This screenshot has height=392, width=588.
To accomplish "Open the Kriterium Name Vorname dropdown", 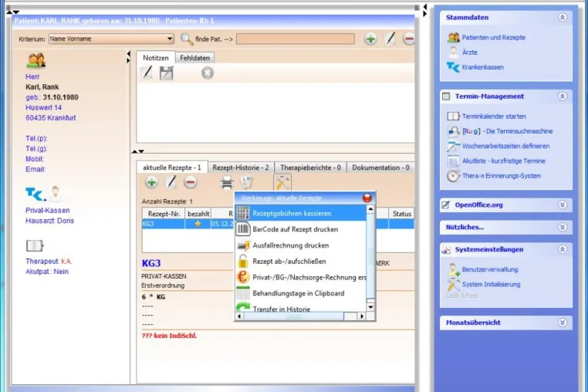I will pos(111,39).
